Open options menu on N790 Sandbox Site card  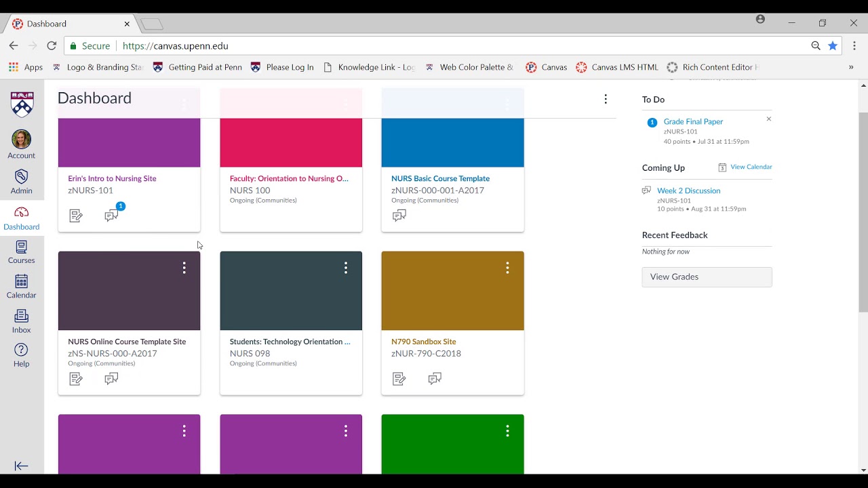pyautogui.click(x=507, y=268)
